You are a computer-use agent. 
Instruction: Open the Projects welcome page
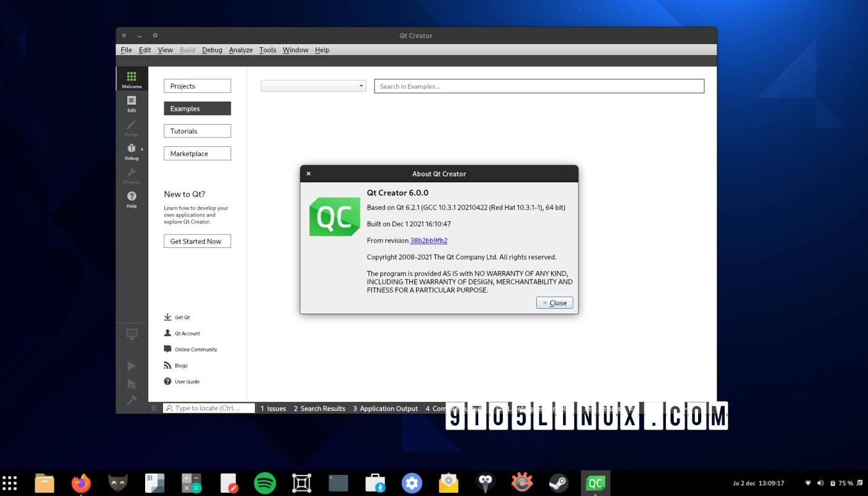pos(197,86)
